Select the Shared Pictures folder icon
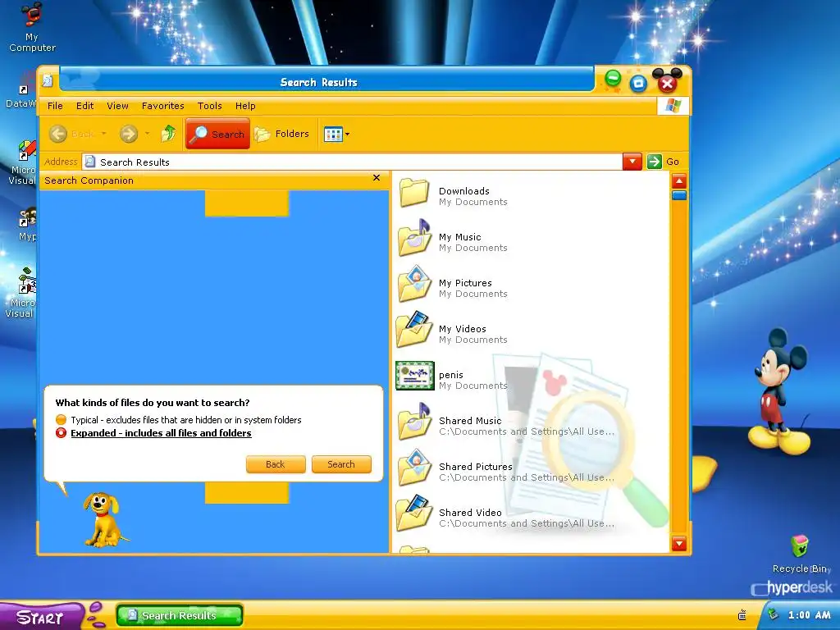 [414, 468]
